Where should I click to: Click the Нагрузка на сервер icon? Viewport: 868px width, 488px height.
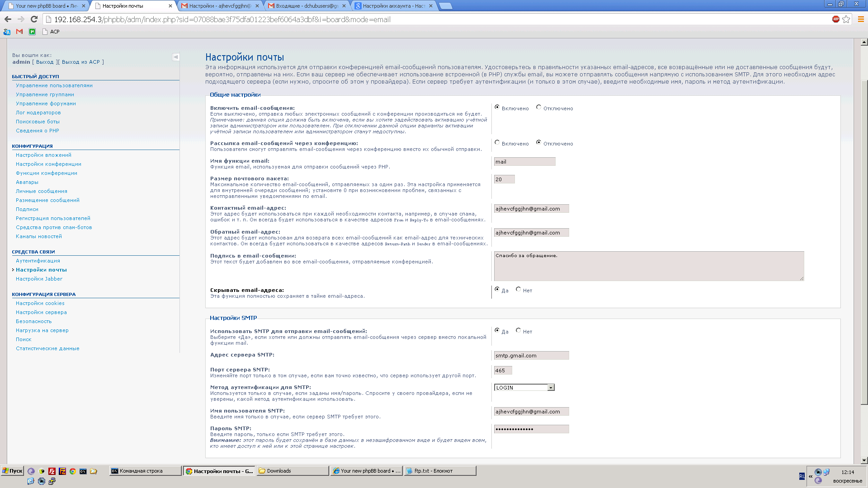point(42,330)
